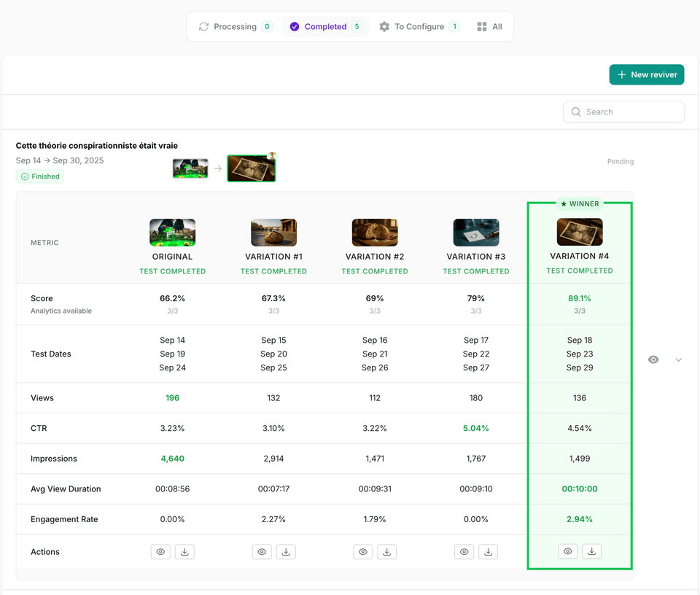Open the Variation #4 winner thumbnail
Image resolution: width=700 pixels, height=595 pixels.
[x=579, y=232]
